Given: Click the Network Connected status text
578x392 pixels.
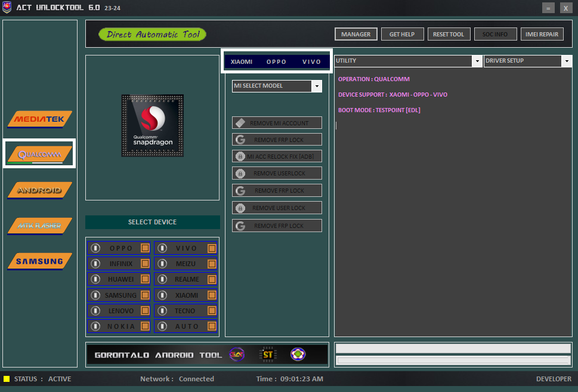Looking at the screenshot, I should [177, 379].
